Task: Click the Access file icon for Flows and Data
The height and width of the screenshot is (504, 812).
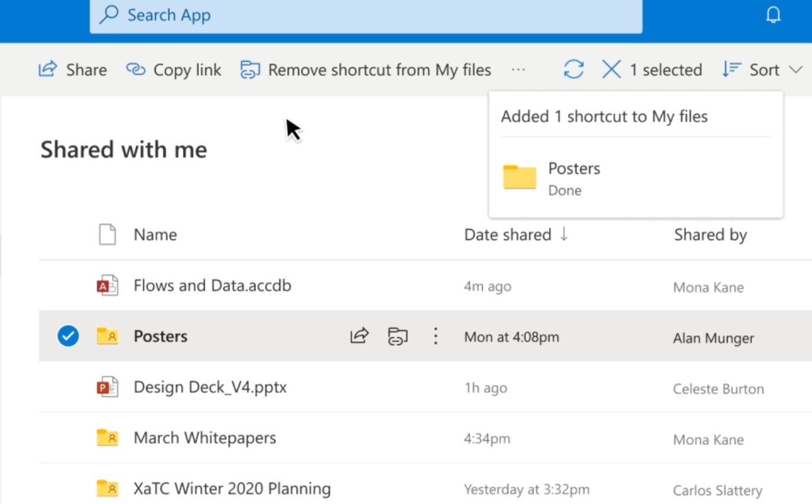Action: tap(107, 286)
